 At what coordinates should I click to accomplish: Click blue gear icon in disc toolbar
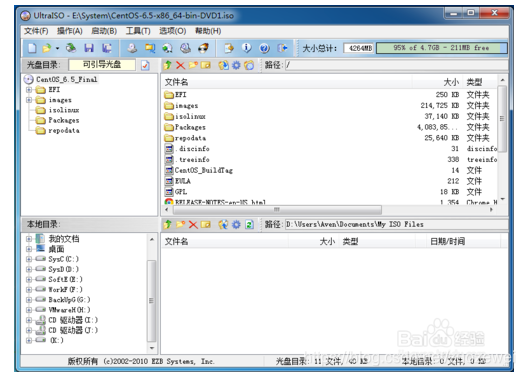click(236, 65)
